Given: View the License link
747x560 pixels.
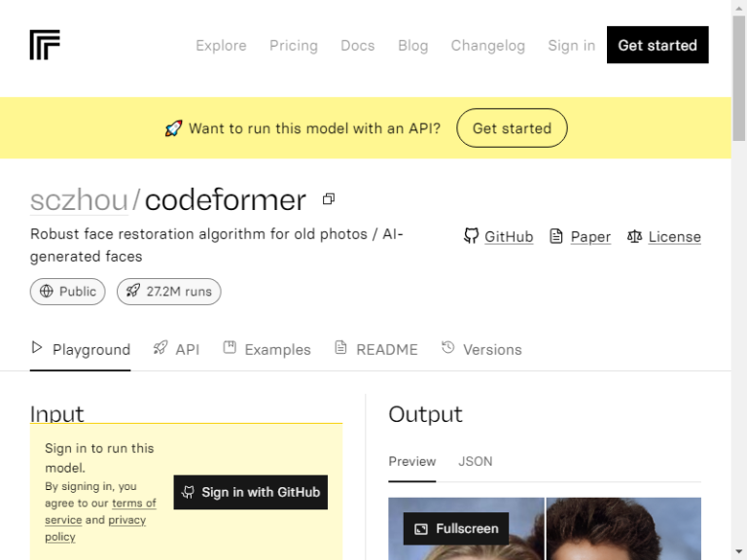Looking at the screenshot, I should pyautogui.click(x=675, y=236).
